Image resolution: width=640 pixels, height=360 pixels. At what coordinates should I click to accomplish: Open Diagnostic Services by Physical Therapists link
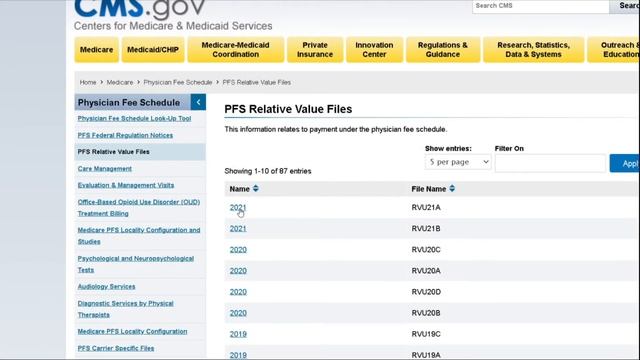click(125, 309)
